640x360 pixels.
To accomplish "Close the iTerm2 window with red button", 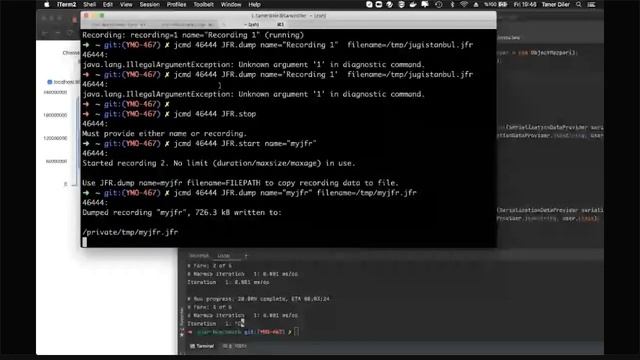I will click(x=86, y=16).
